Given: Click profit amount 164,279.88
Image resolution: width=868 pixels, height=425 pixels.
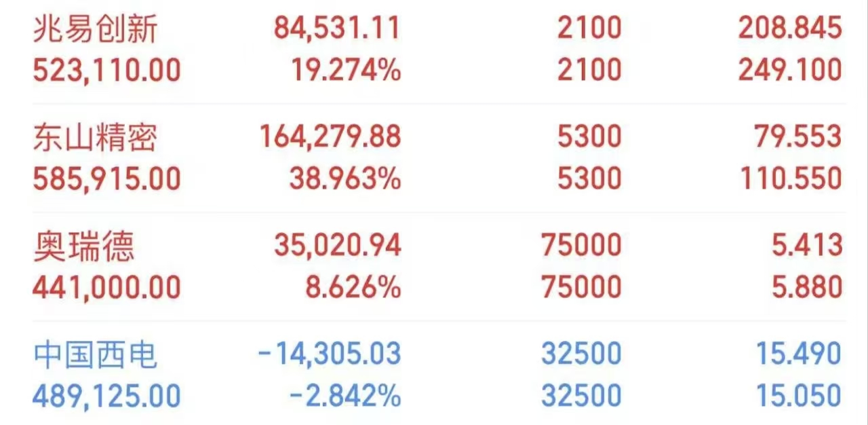Looking at the screenshot, I should click(330, 138).
